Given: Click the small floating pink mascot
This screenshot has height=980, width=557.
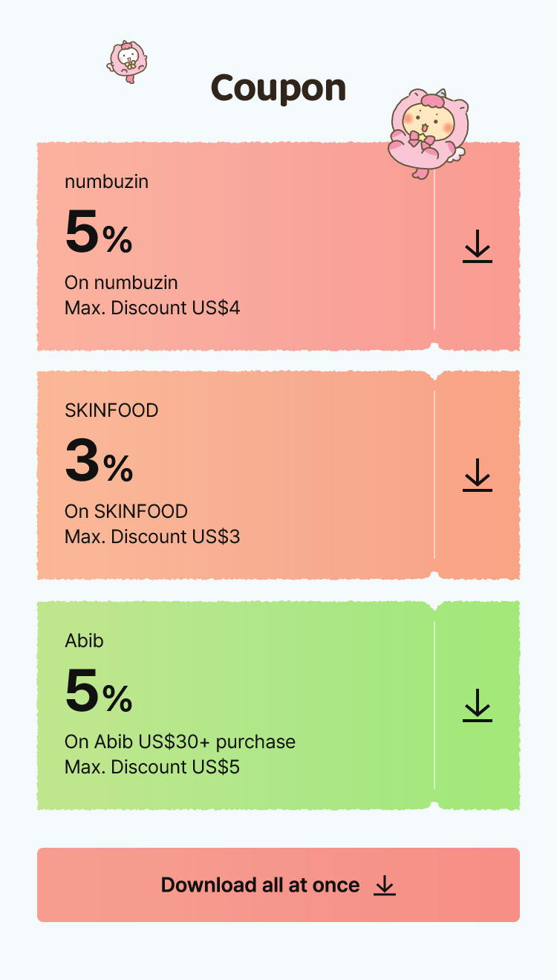Looking at the screenshot, I should pos(128,61).
